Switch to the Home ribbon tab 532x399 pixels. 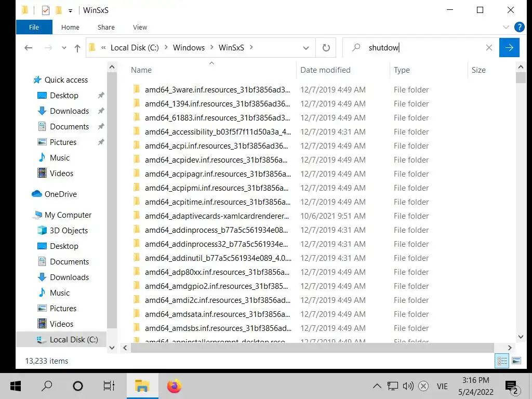point(70,27)
